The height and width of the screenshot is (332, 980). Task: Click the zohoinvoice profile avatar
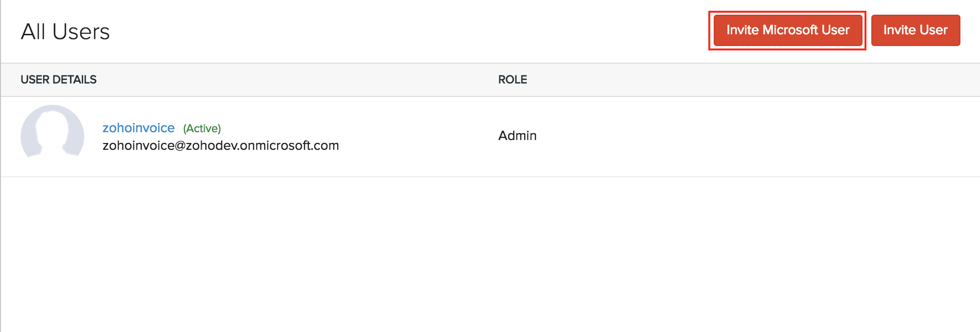(52, 131)
